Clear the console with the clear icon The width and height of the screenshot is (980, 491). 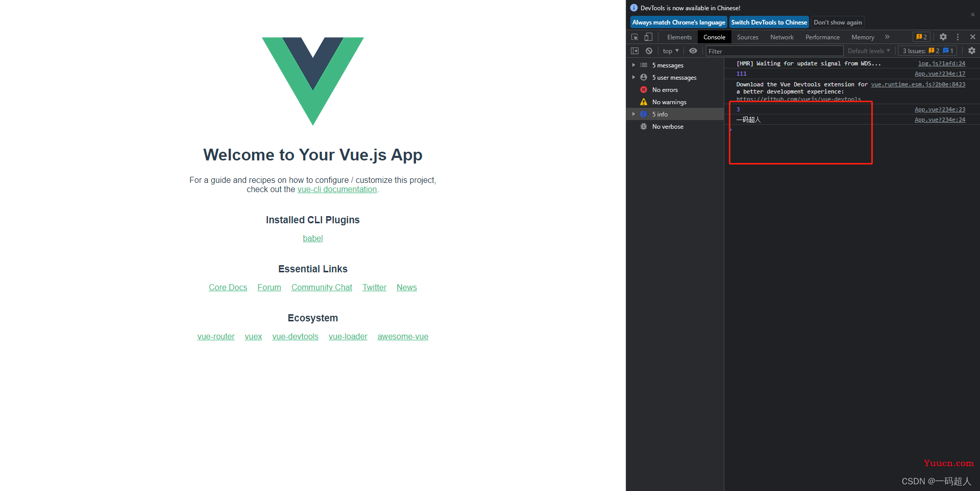[649, 51]
